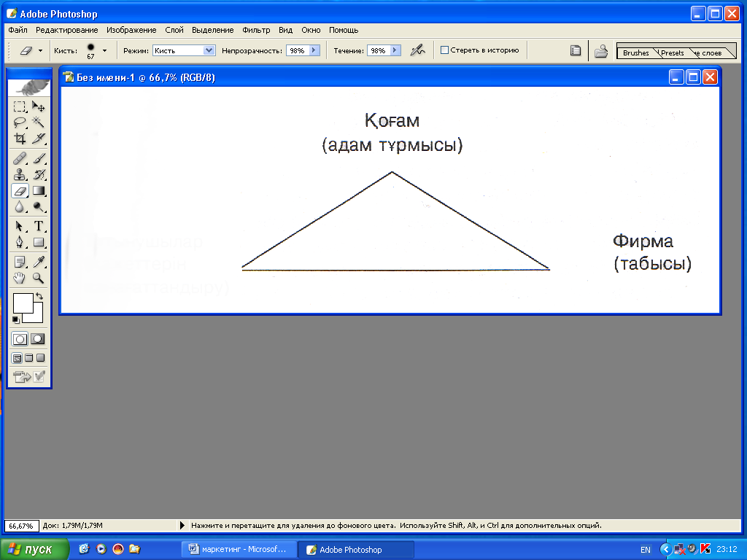Switch to Standard Screen mode
This screenshot has height=560, width=747.
pos(18,358)
